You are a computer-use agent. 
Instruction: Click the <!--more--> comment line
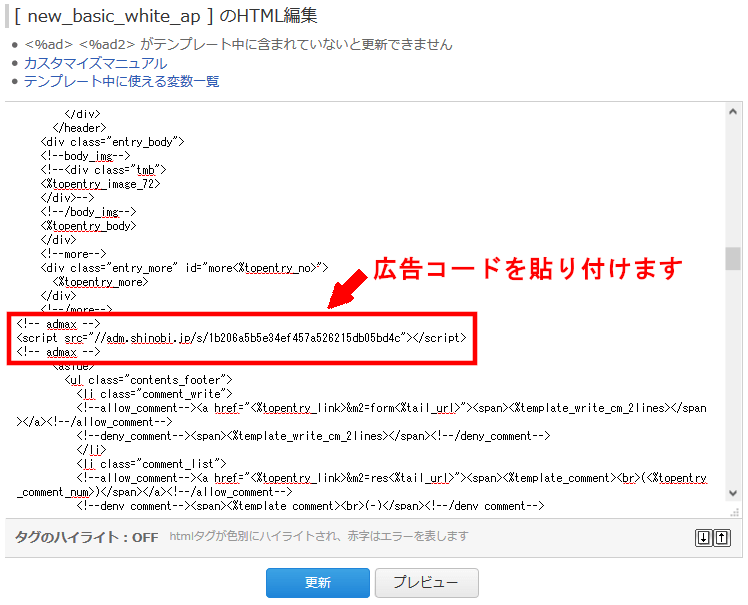[x=73, y=254]
